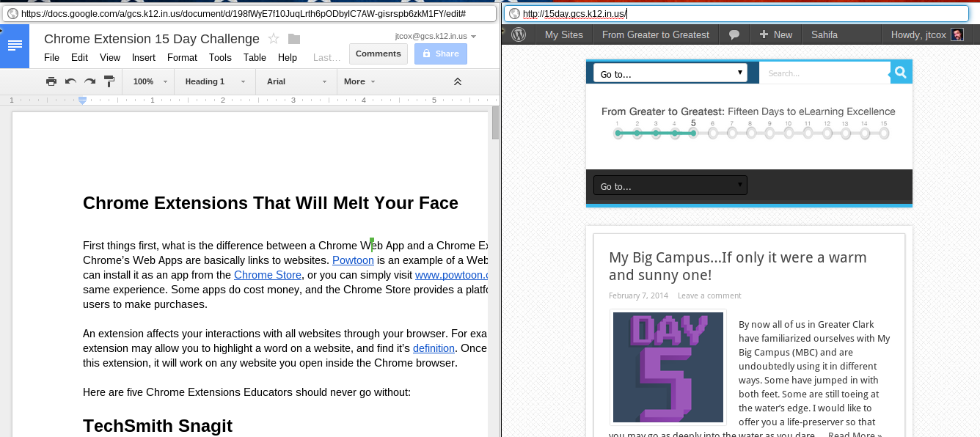Open My Sites in WordPress admin bar
980x437 pixels.
click(564, 34)
